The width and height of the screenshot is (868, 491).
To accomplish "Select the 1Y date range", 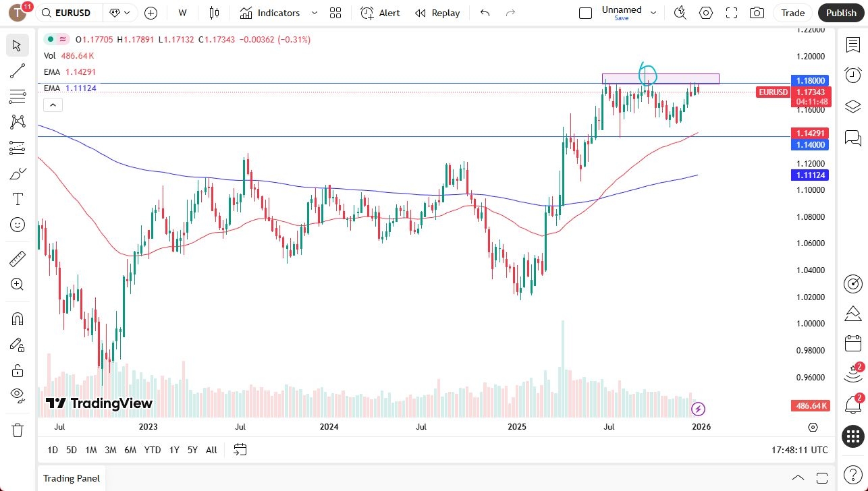I will pyautogui.click(x=173, y=449).
